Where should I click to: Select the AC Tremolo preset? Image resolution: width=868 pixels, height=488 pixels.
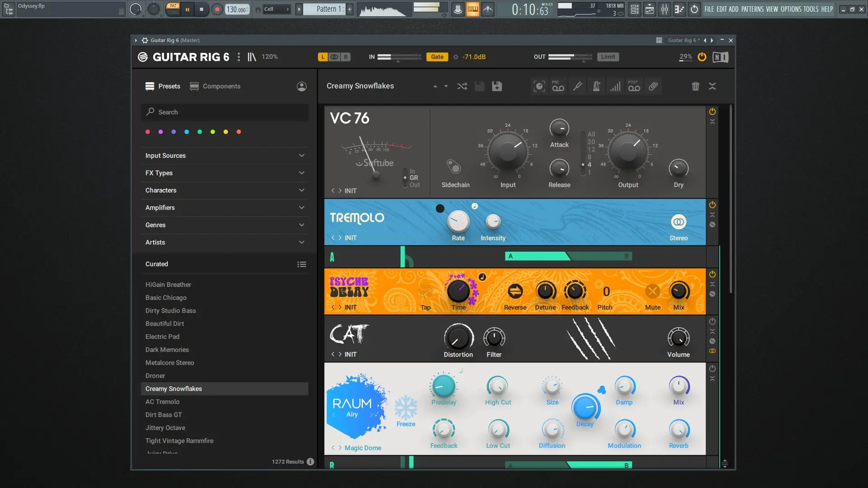(162, 402)
